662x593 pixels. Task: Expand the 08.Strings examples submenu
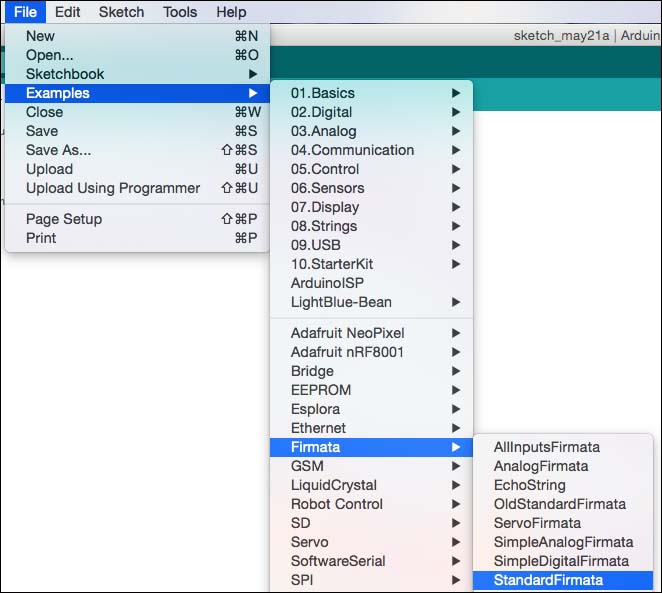(x=371, y=226)
